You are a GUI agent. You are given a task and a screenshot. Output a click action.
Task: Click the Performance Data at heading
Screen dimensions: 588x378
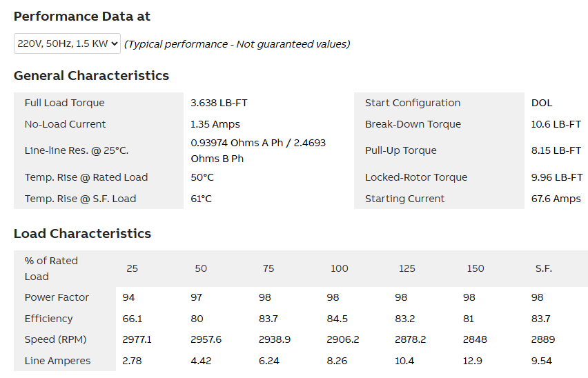pos(82,16)
